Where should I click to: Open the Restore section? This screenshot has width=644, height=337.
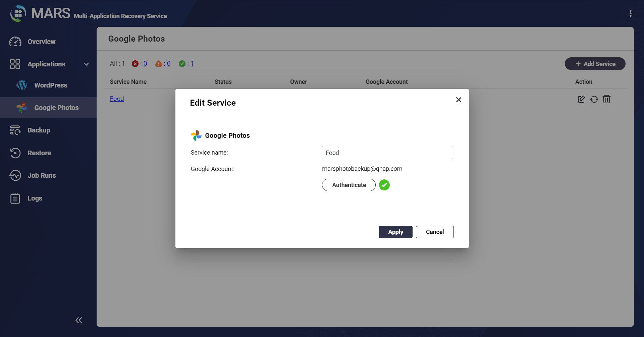pyautogui.click(x=39, y=153)
